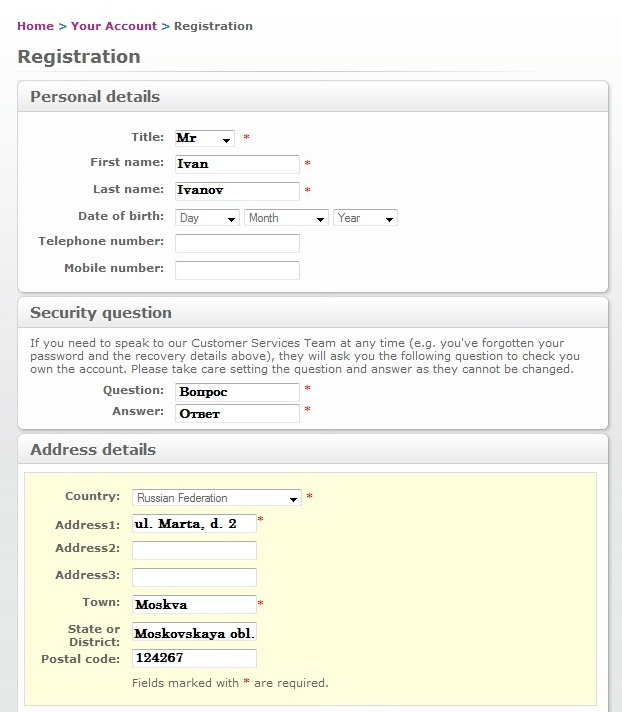Click the Town field containing Moskva
The width and height of the screenshot is (622, 712).
point(194,604)
